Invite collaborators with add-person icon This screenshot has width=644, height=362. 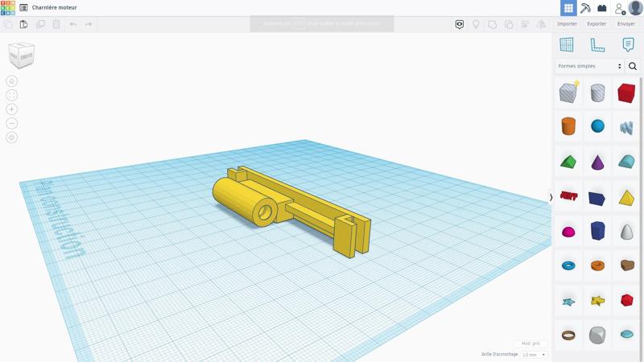click(x=620, y=8)
